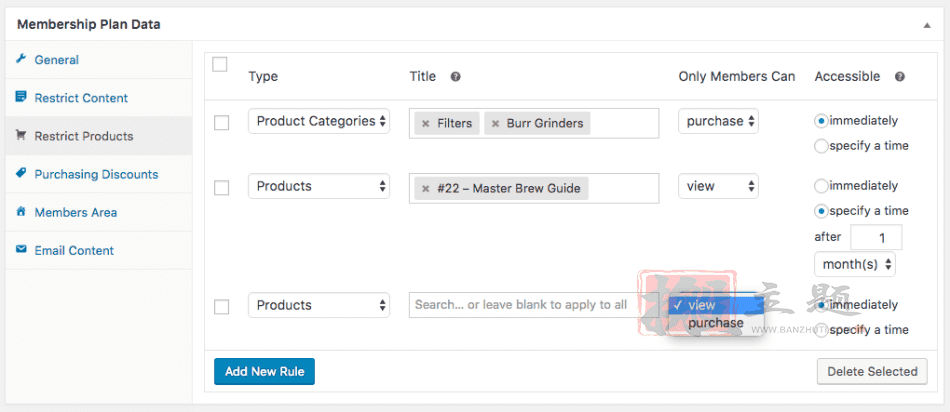
Task: Select 'immediately' for Product Categories rule
Action: 821,121
